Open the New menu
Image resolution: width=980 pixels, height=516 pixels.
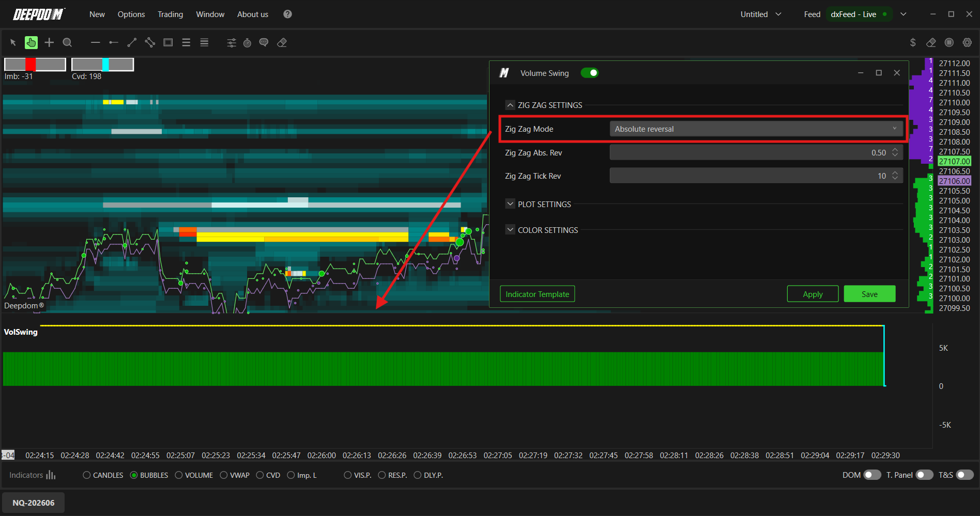pos(97,14)
